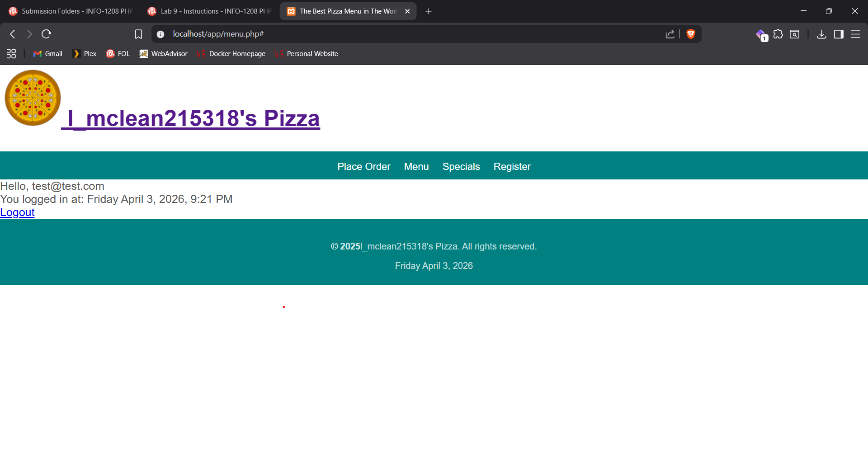868x461 pixels.
Task: Open the Docker Homepage bookmark
Action: tap(231, 54)
